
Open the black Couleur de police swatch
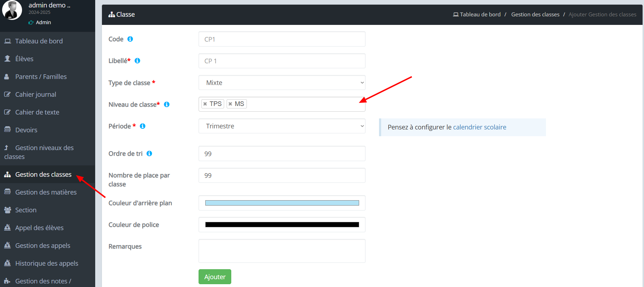(x=282, y=225)
